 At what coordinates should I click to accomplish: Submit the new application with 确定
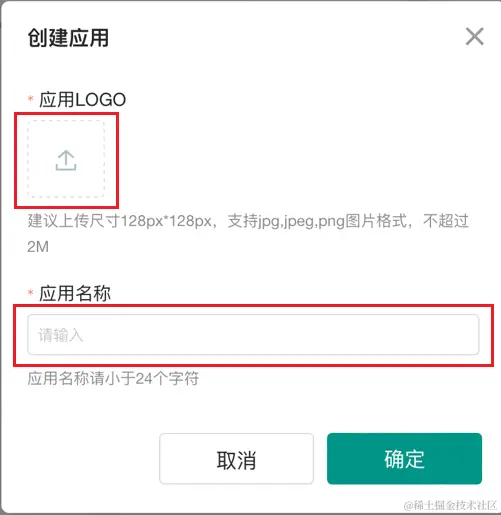[404, 459]
